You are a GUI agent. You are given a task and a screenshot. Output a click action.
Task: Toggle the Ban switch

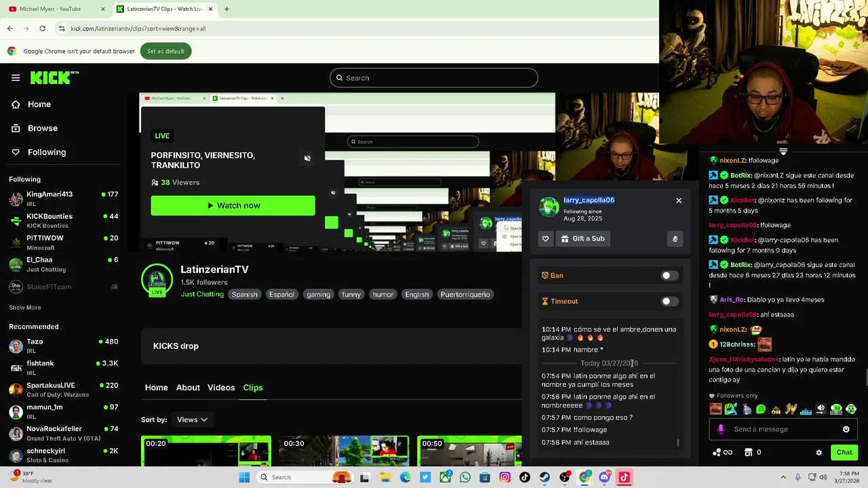pyautogui.click(x=669, y=276)
